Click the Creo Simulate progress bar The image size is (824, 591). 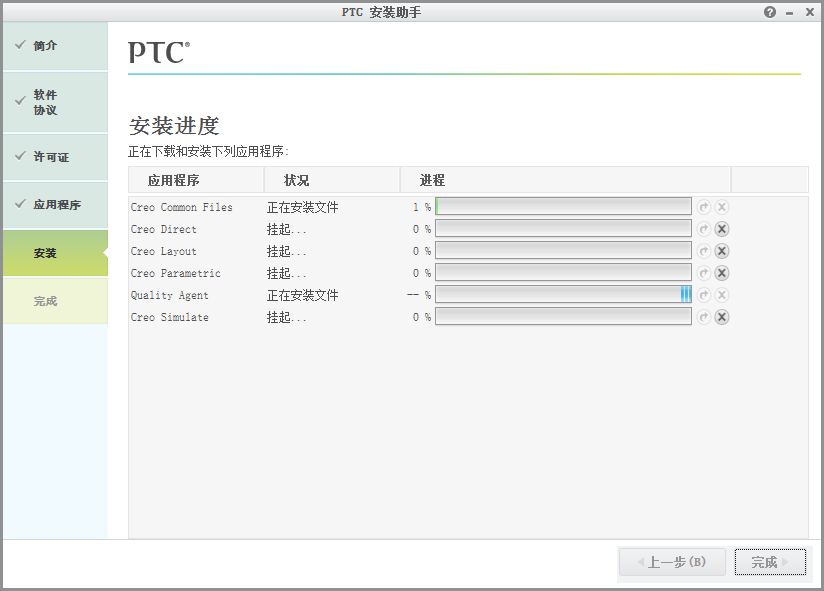pyautogui.click(x=563, y=317)
